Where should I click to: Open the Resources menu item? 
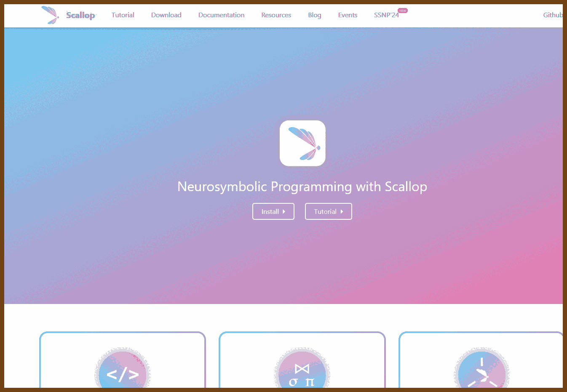tap(276, 15)
